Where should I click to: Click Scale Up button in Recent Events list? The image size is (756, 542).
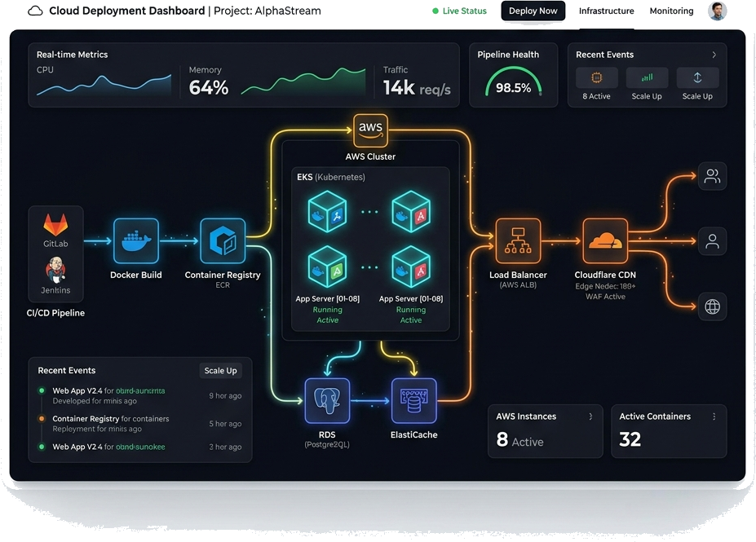pyautogui.click(x=220, y=371)
